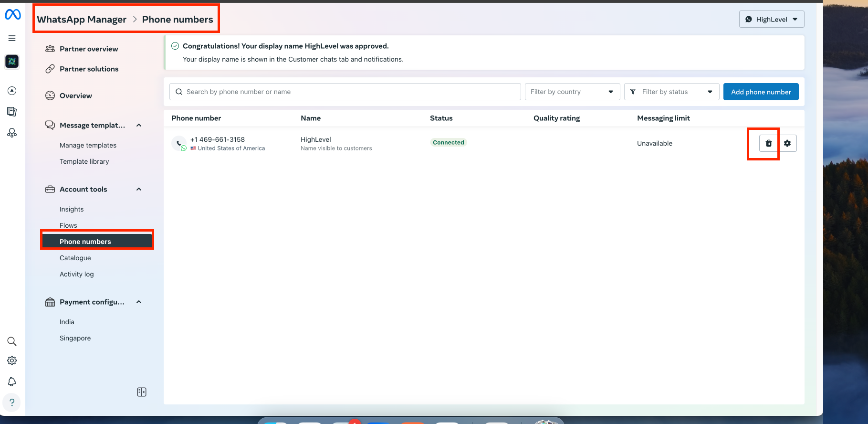This screenshot has width=868, height=424.
Task: Open notifications bell icon
Action: (12, 382)
